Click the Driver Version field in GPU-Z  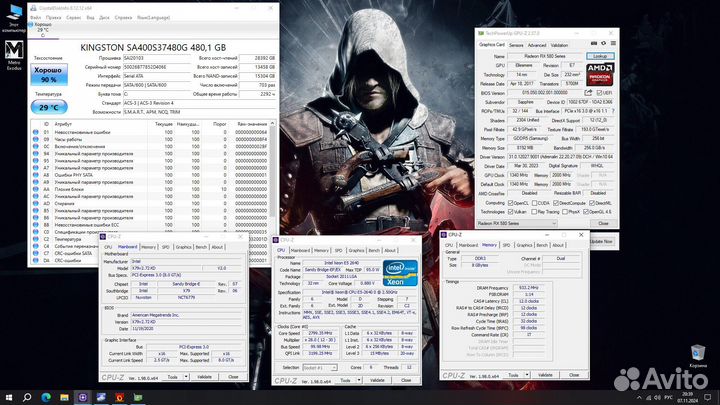click(561, 157)
